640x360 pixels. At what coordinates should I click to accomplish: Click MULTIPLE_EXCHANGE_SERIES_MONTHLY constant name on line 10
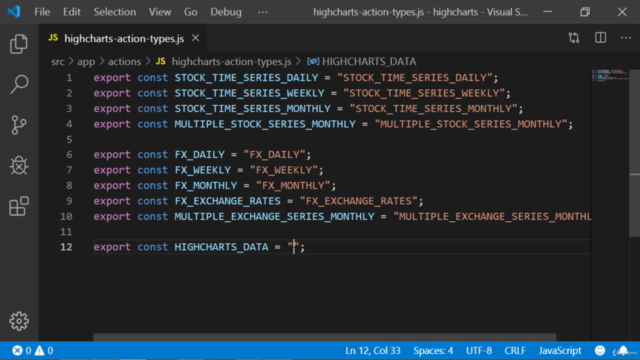[x=274, y=217]
